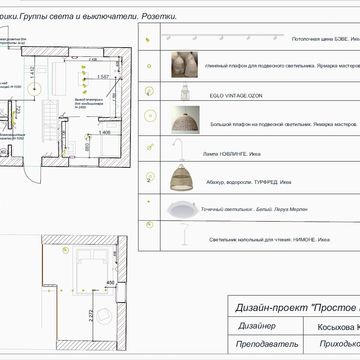Select the 'Светильник напольный для чтения' description

click(270, 239)
